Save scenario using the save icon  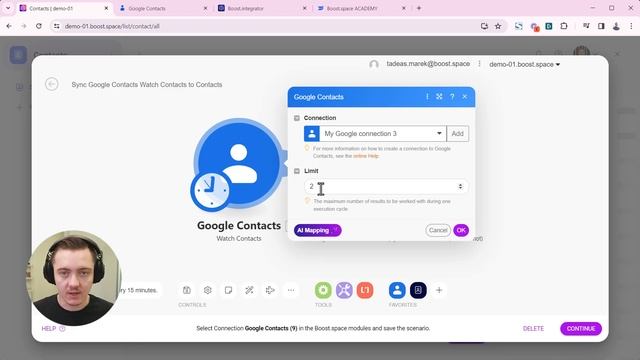click(x=187, y=290)
